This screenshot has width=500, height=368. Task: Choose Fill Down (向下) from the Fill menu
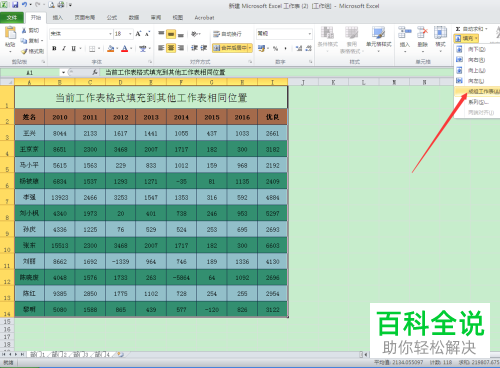477,49
